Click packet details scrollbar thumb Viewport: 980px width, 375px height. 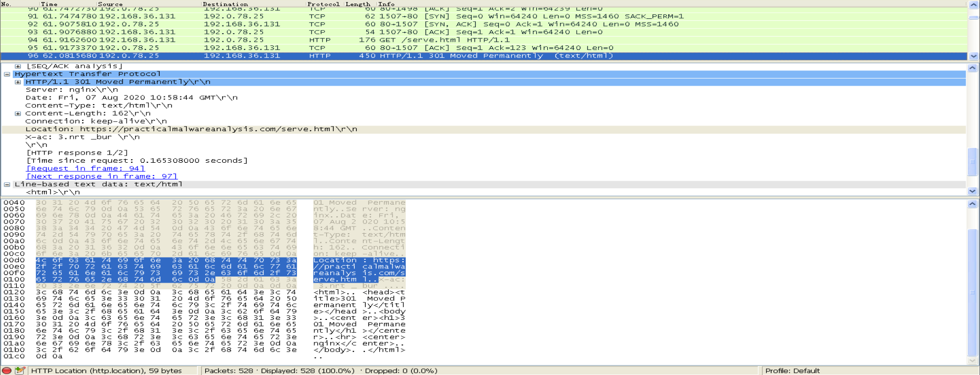(x=972, y=162)
